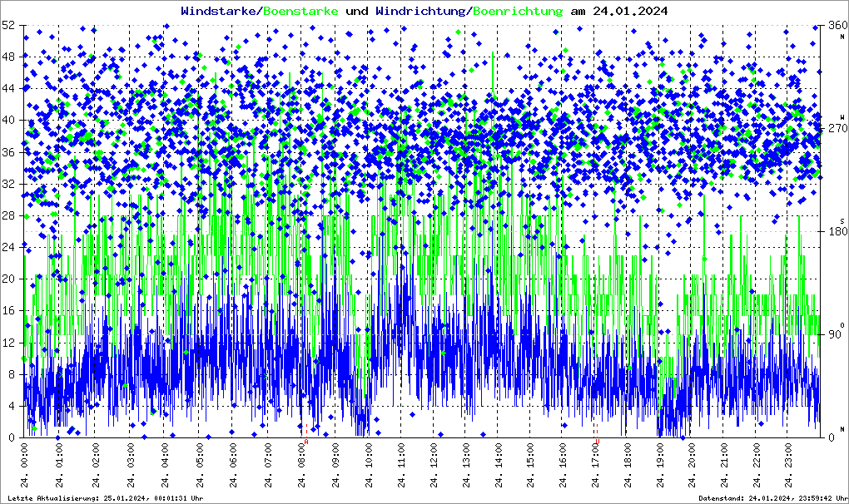
Task: Click the wind speed axis label '28'
Action: 8,215
